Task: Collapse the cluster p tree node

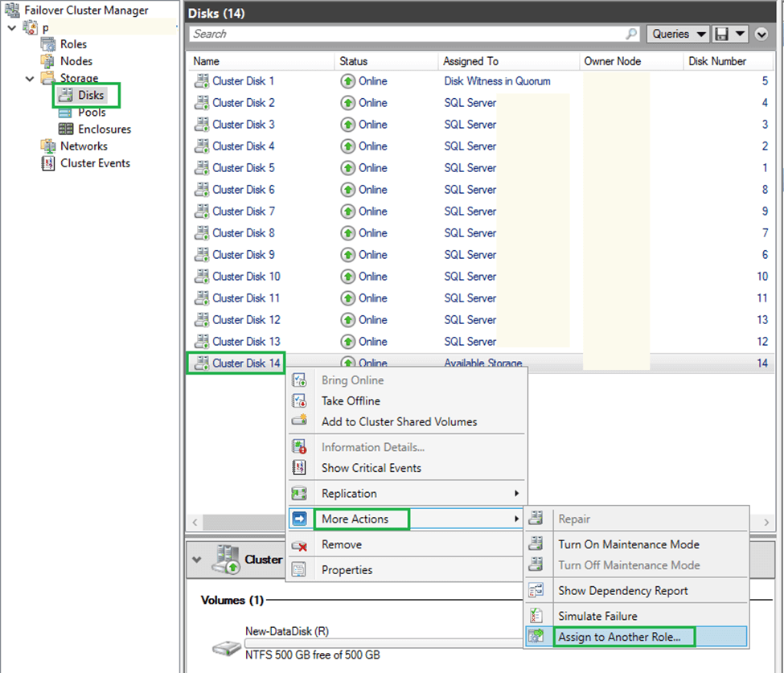Action: [12, 27]
